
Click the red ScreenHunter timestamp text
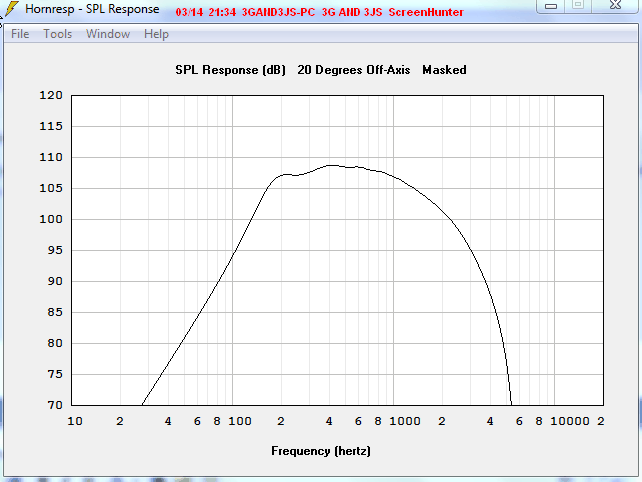coord(319,12)
